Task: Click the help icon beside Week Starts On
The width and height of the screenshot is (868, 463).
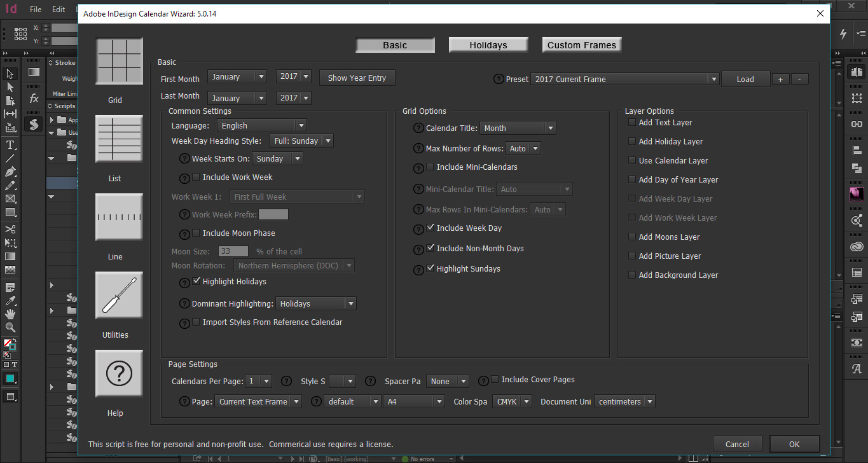Action: 184,159
